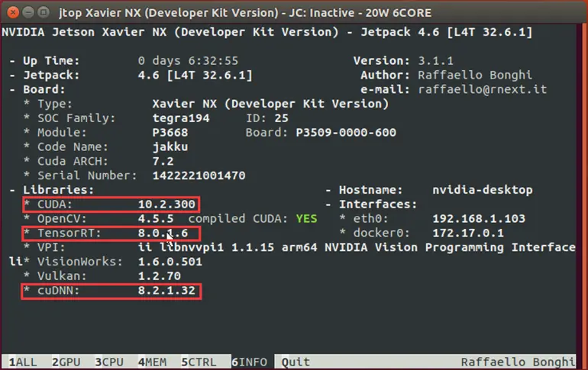Click the Libraries section heading
This screenshot has height=370, width=588.
coord(58,190)
